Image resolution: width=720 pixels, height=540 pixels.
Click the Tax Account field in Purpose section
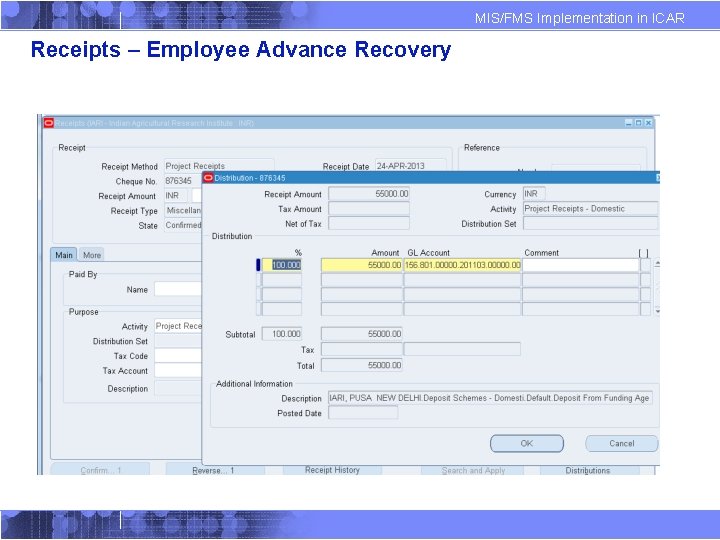178,370
